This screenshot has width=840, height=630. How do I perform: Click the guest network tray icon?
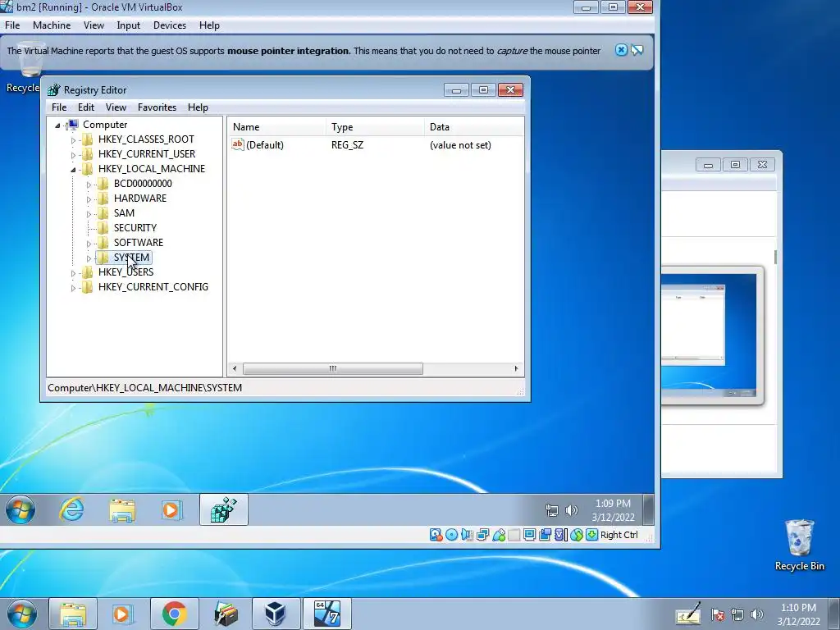(x=552, y=510)
